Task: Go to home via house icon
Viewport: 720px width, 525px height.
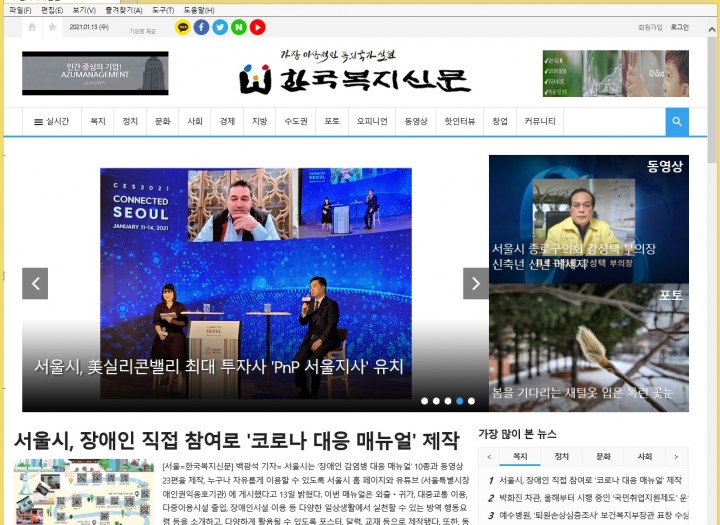Action: pyautogui.click(x=32, y=27)
